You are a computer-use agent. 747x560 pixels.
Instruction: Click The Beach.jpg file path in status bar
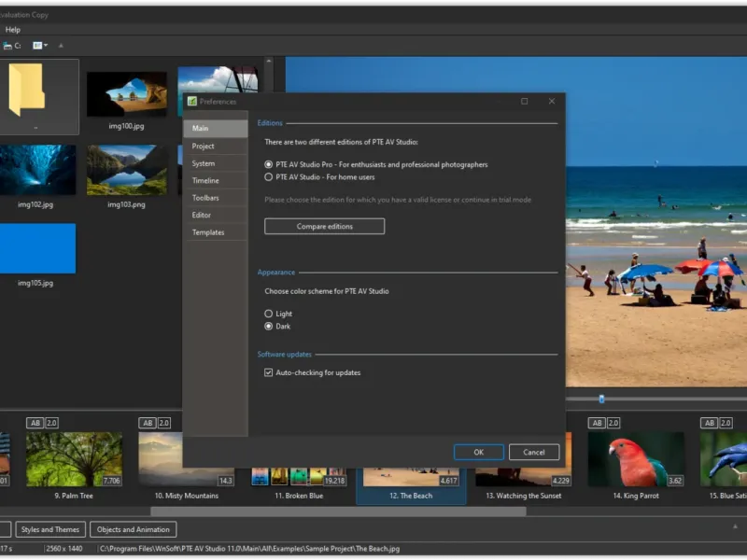click(249, 549)
